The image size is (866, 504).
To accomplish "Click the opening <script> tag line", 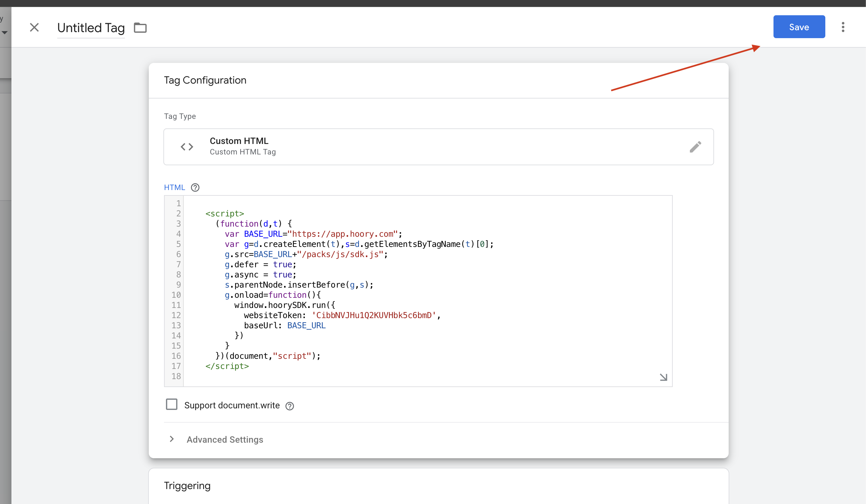I will [225, 214].
